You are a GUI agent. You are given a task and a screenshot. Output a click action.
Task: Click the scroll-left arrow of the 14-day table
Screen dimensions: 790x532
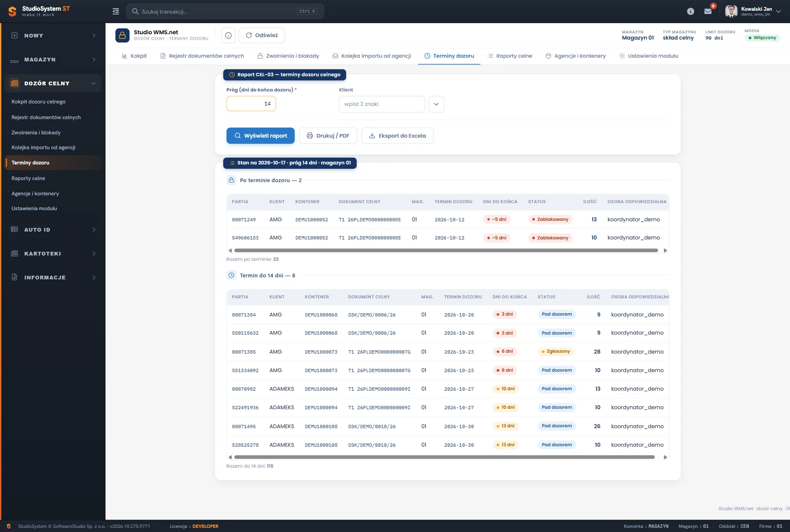pyautogui.click(x=230, y=457)
